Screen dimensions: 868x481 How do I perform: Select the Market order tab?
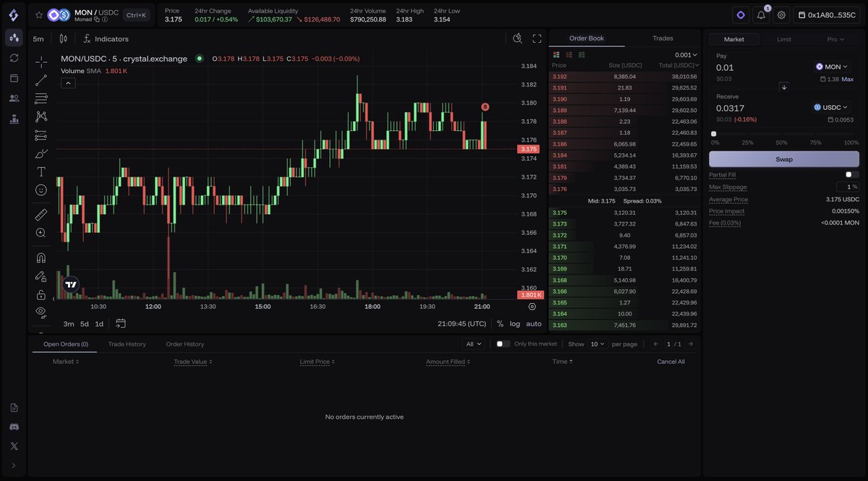pos(733,39)
